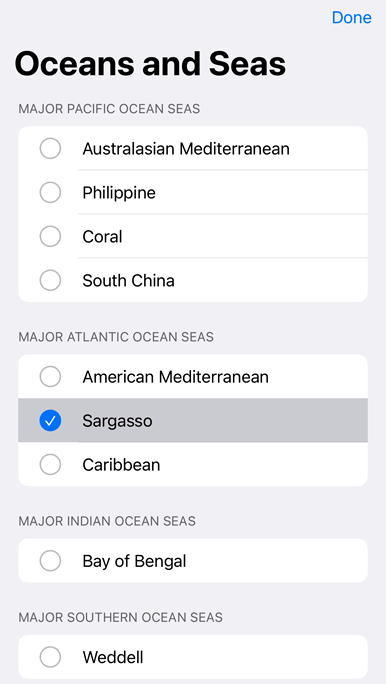Image resolution: width=386 pixels, height=684 pixels.
Task: Pick the South China row label
Action: click(x=129, y=280)
